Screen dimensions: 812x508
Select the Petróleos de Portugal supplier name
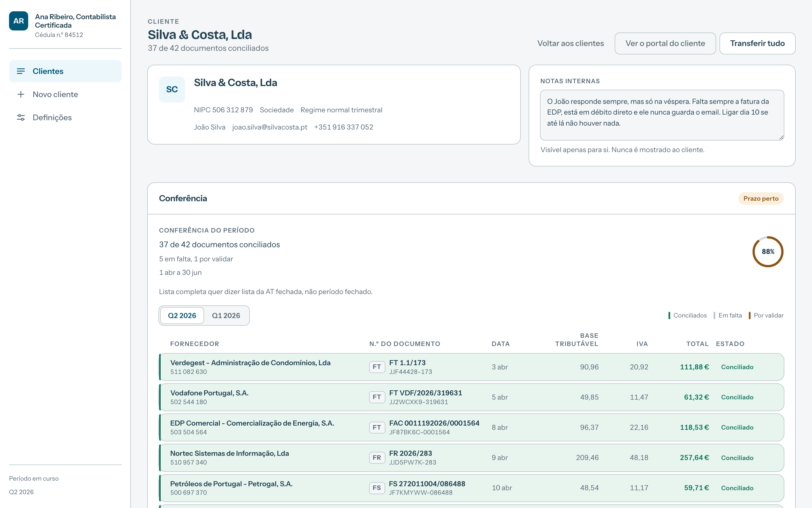coord(231,484)
